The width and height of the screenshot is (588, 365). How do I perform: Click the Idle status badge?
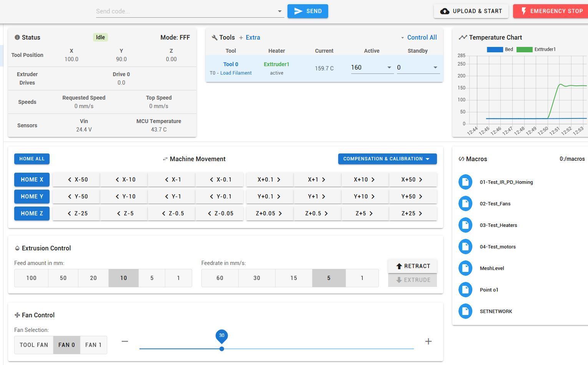tap(100, 37)
